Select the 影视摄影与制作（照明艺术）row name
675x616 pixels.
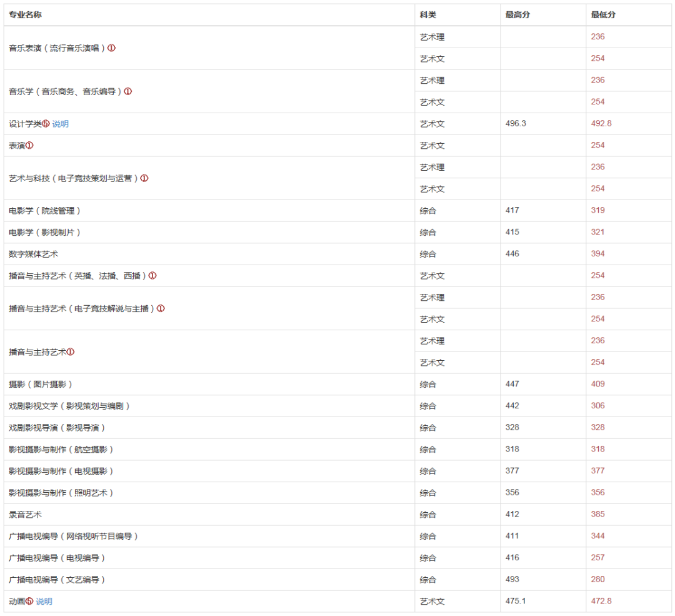coord(61,493)
